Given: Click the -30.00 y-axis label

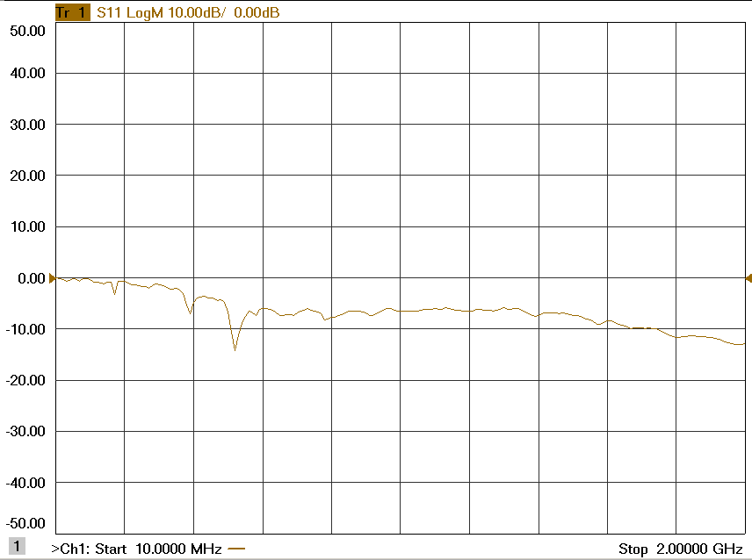Looking at the screenshot, I should [25, 432].
